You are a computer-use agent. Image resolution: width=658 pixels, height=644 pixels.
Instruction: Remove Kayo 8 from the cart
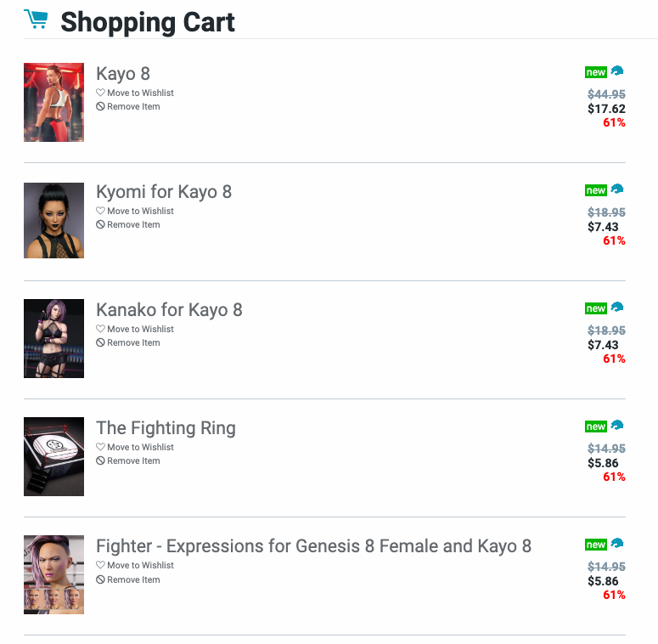[133, 107]
